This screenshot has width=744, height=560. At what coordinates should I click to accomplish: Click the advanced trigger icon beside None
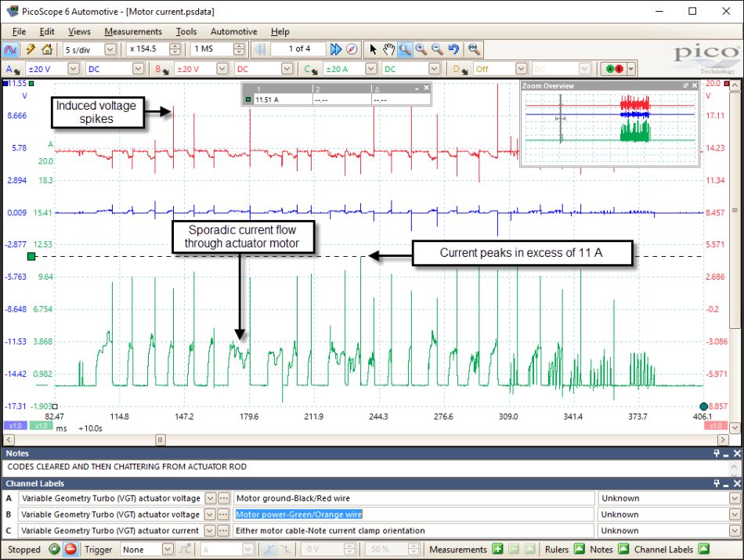pyautogui.click(x=185, y=549)
